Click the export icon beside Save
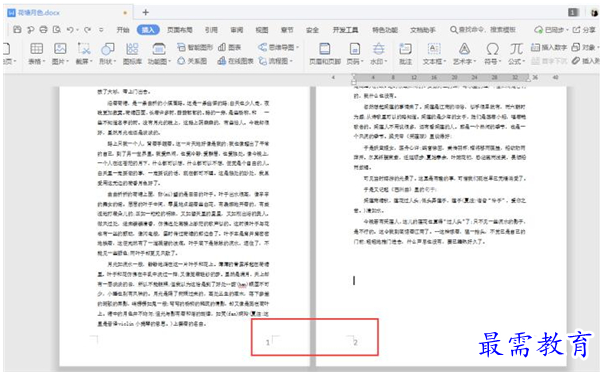 [x=30, y=29]
